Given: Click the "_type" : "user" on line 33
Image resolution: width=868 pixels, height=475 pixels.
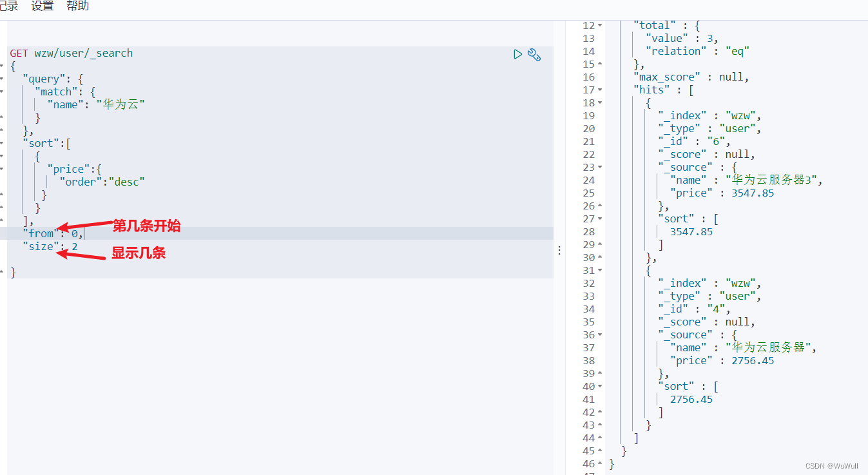Looking at the screenshot, I should tap(710, 296).
